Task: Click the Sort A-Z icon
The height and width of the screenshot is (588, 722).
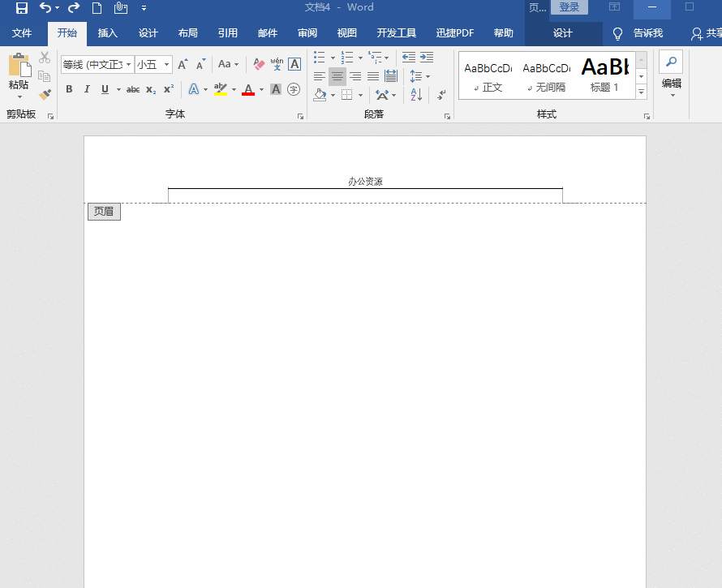Action: click(x=416, y=95)
